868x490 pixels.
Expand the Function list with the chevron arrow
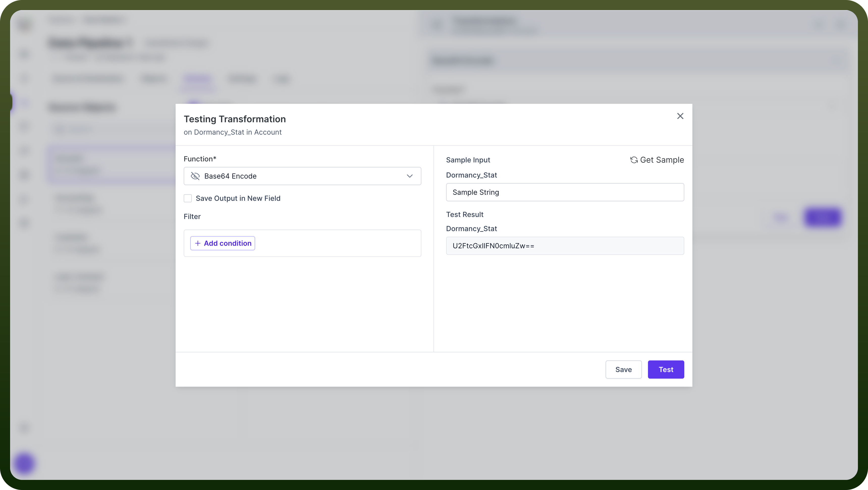click(x=410, y=176)
